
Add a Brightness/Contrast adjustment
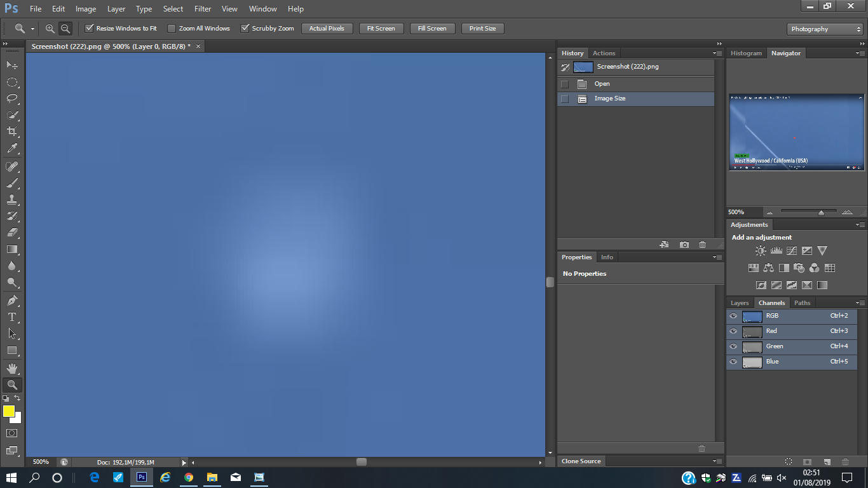pyautogui.click(x=761, y=251)
